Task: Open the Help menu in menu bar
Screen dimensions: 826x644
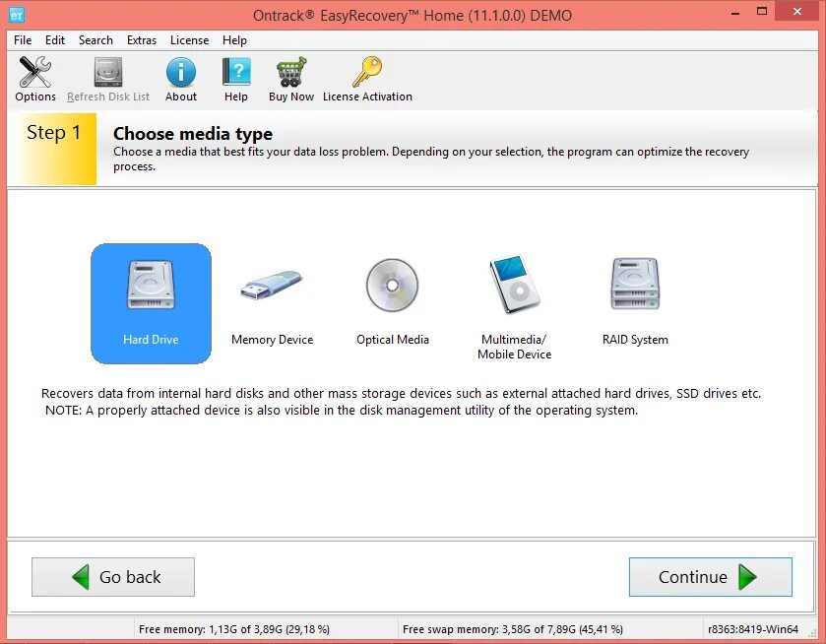Action: 234,40
